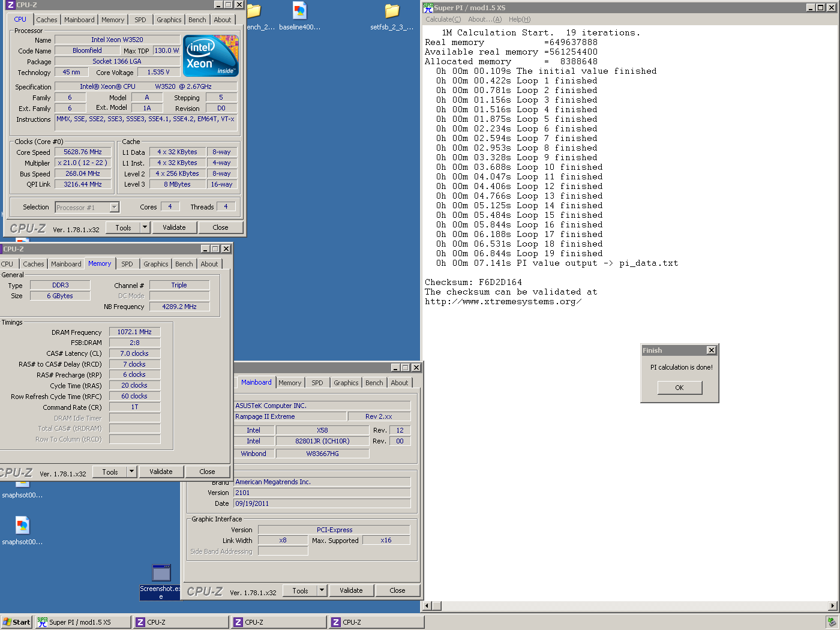The width and height of the screenshot is (840, 630).
Task: Click the Core Voltage 1.535 V value
Action: pyautogui.click(x=158, y=72)
